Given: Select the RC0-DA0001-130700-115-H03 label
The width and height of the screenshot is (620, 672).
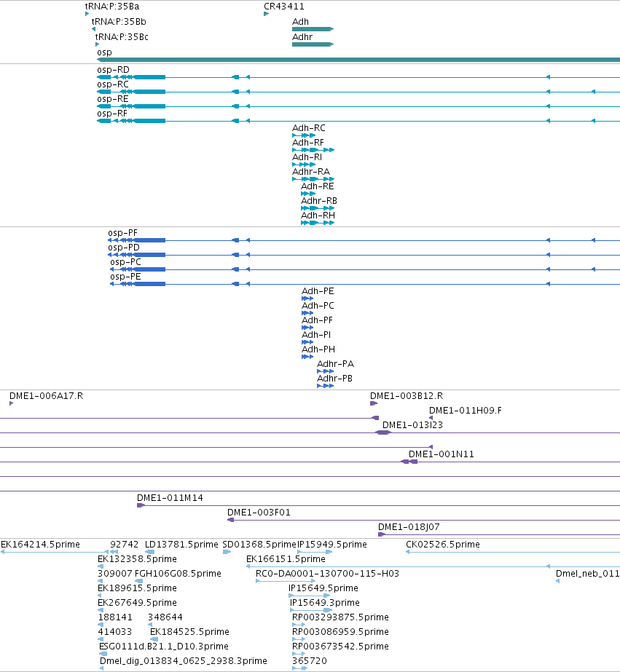Looking at the screenshot, I should tap(327, 574).
